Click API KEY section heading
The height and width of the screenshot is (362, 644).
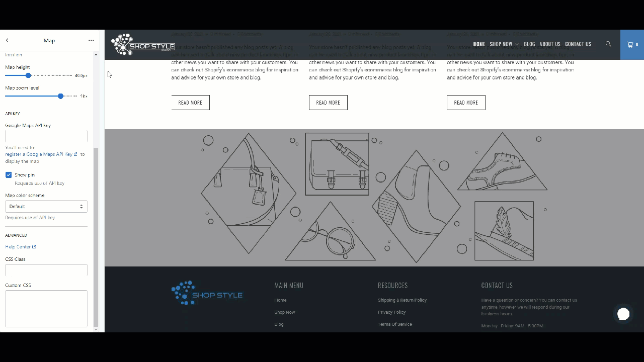pyautogui.click(x=13, y=114)
